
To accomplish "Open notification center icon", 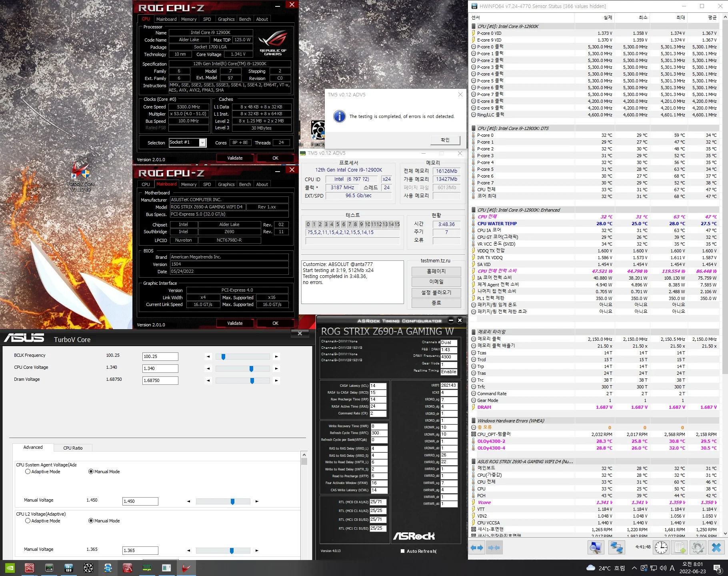I will click(718, 568).
